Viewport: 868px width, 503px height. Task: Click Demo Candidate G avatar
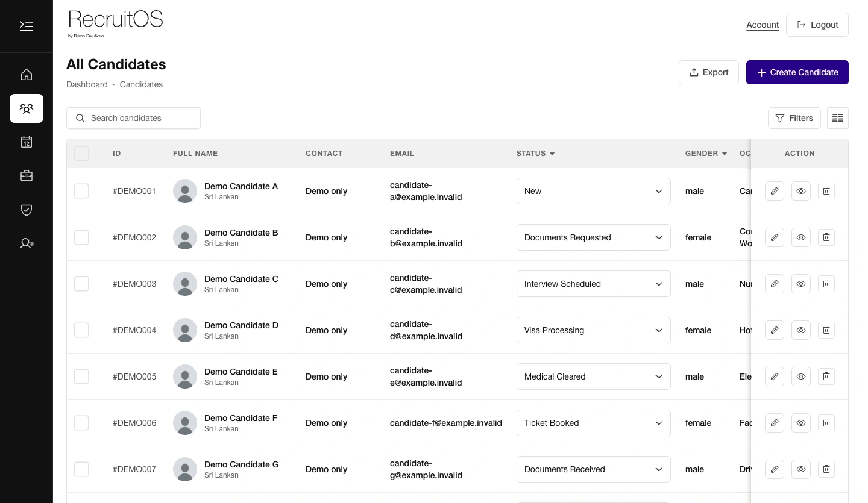(x=185, y=469)
